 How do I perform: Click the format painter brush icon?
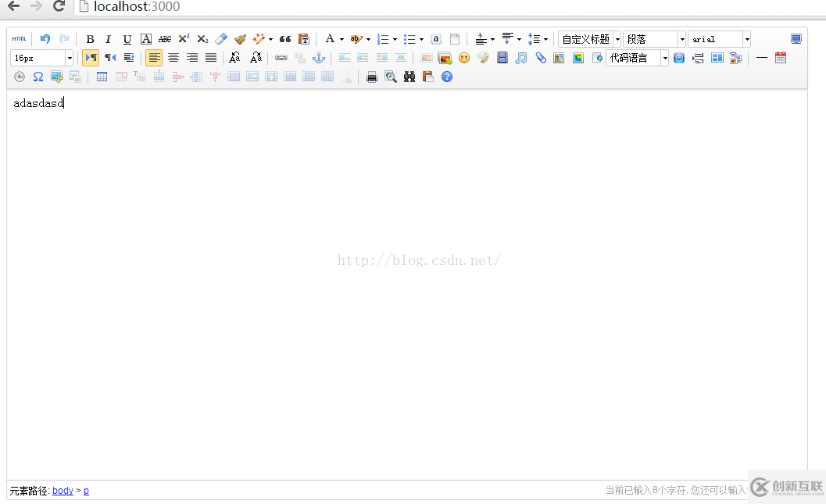click(240, 39)
